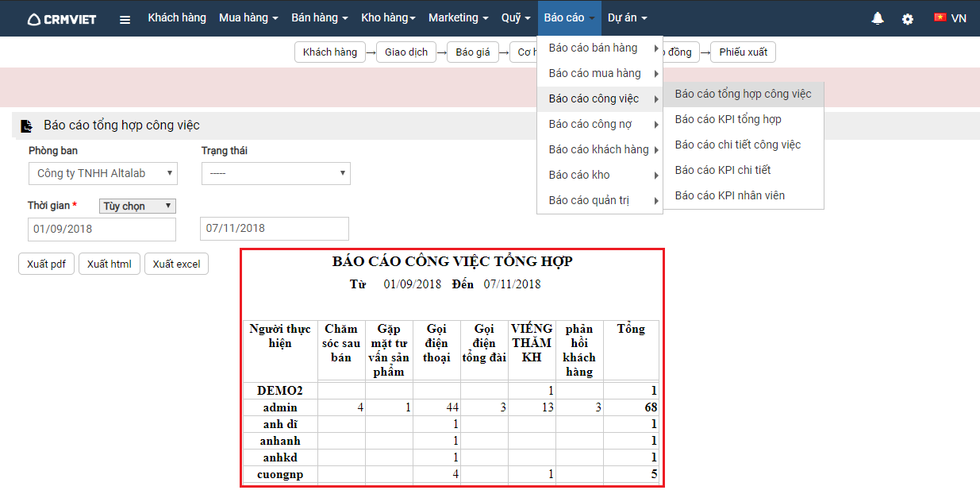980x494 pixels.
Task: Open the Phòng ban dropdown
Action: pyautogui.click(x=103, y=173)
